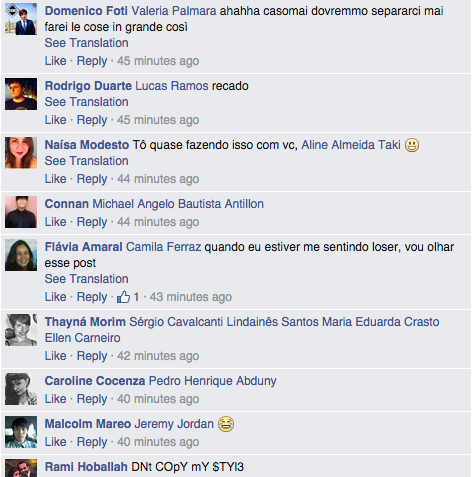
Task: Open Rodrigo Duarte's avatar
Action: click(x=21, y=94)
